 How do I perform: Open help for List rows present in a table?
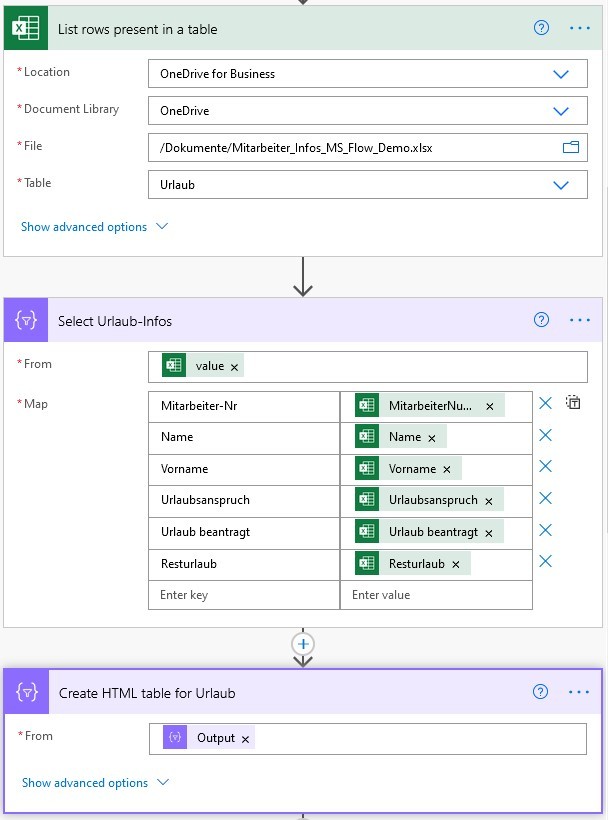[541, 28]
